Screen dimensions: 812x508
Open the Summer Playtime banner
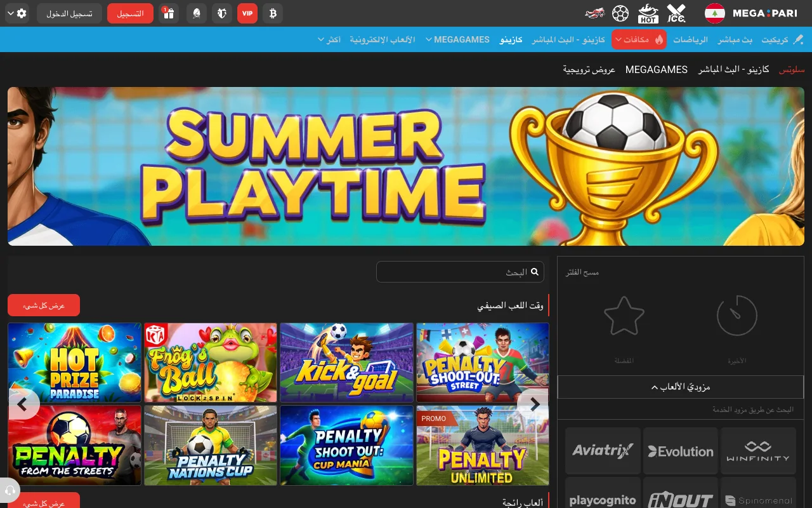[x=406, y=166]
